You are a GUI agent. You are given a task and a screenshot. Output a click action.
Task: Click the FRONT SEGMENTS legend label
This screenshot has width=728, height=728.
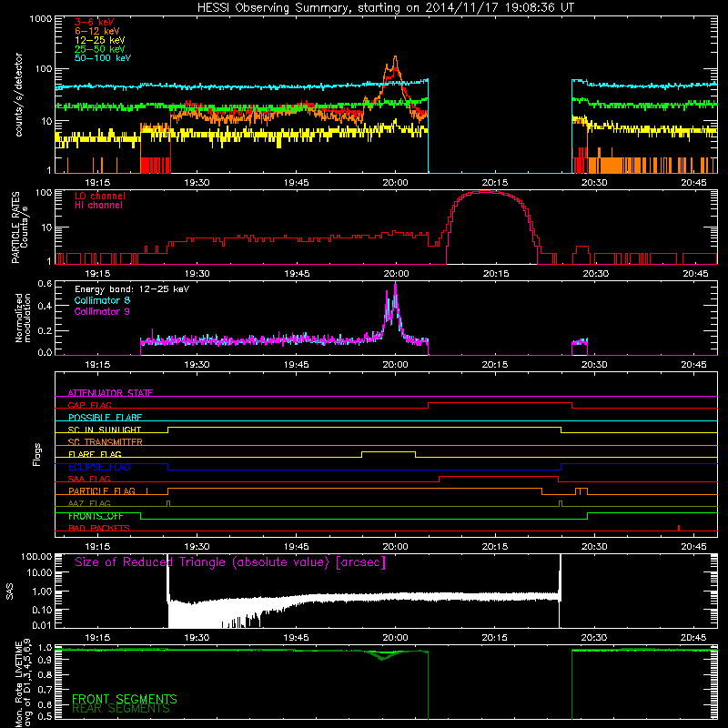click(x=125, y=699)
